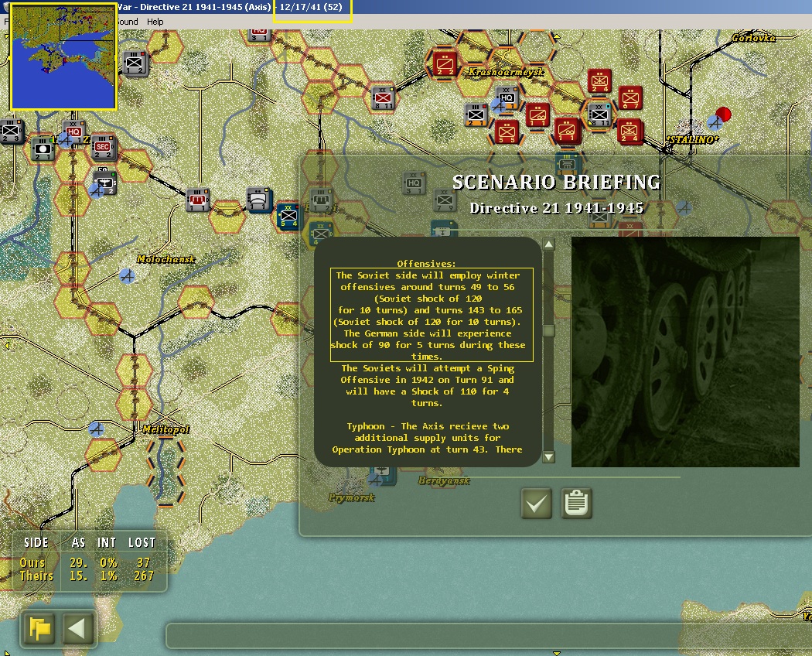
Task: Select the gray unit with white circle 2 1
Action: 43,149
